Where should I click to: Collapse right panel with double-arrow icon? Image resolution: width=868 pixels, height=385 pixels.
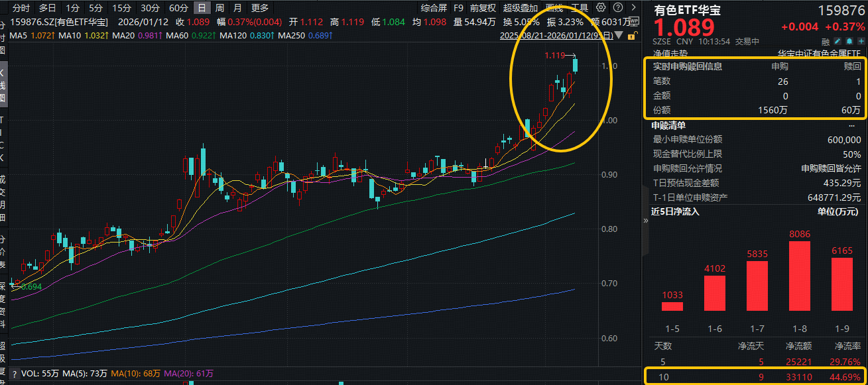point(647,221)
